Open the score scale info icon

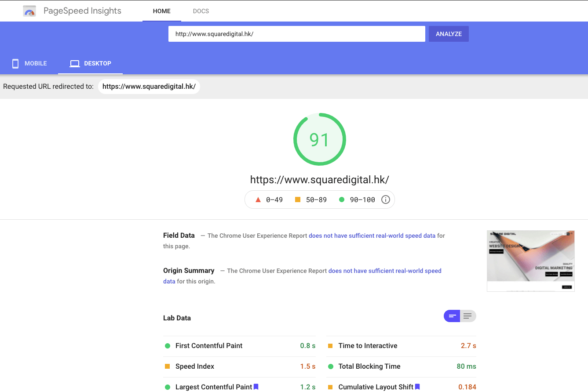point(386,200)
